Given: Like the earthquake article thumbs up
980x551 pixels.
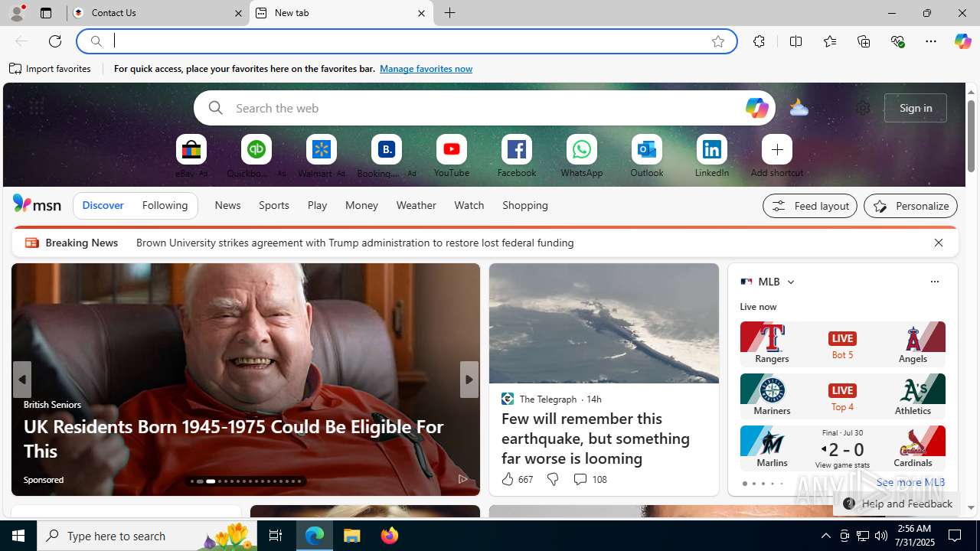Looking at the screenshot, I should (508, 479).
